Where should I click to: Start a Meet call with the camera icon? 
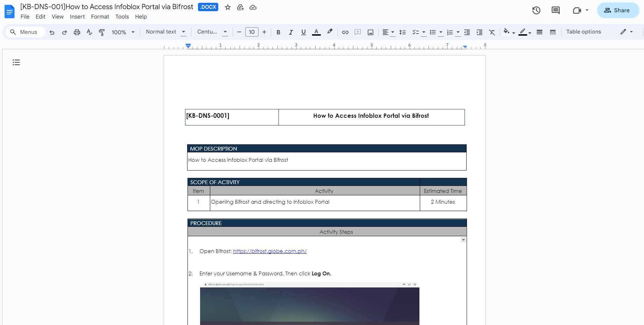pyautogui.click(x=577, y=10)
